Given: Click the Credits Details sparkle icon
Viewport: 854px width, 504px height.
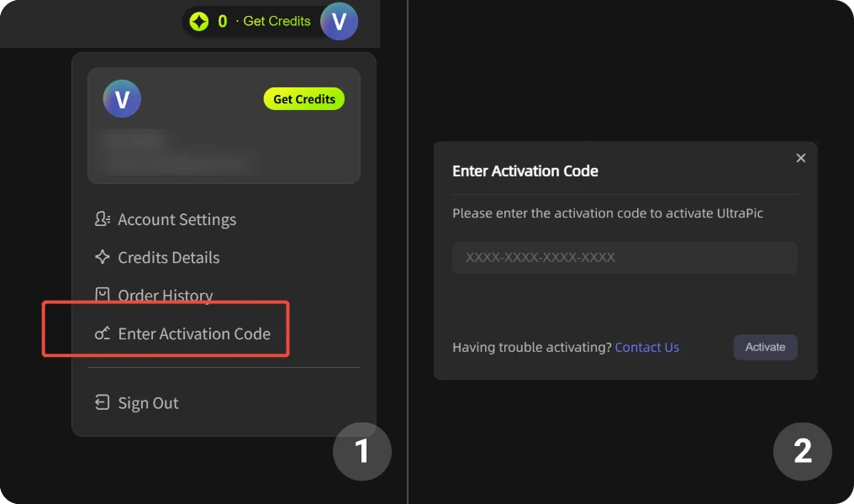Looking at the screenshot, I should tap(103, 258).
